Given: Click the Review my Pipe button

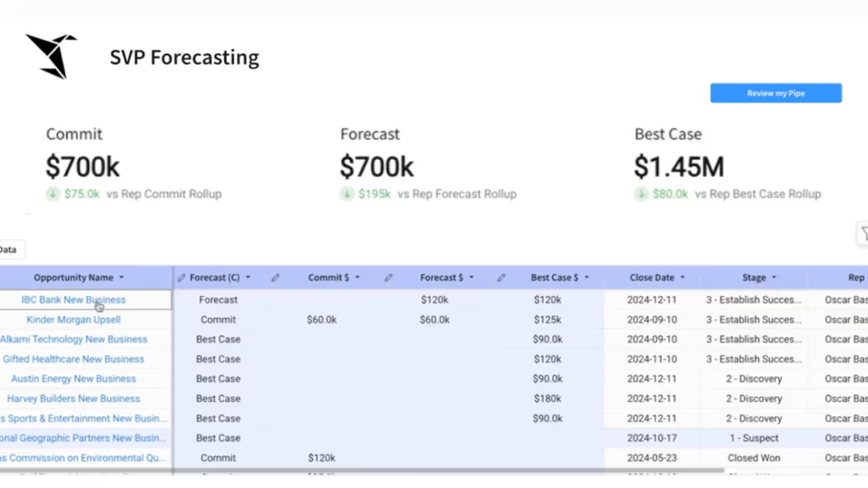Looking at the screenshot, I should (x=776, y=93).
